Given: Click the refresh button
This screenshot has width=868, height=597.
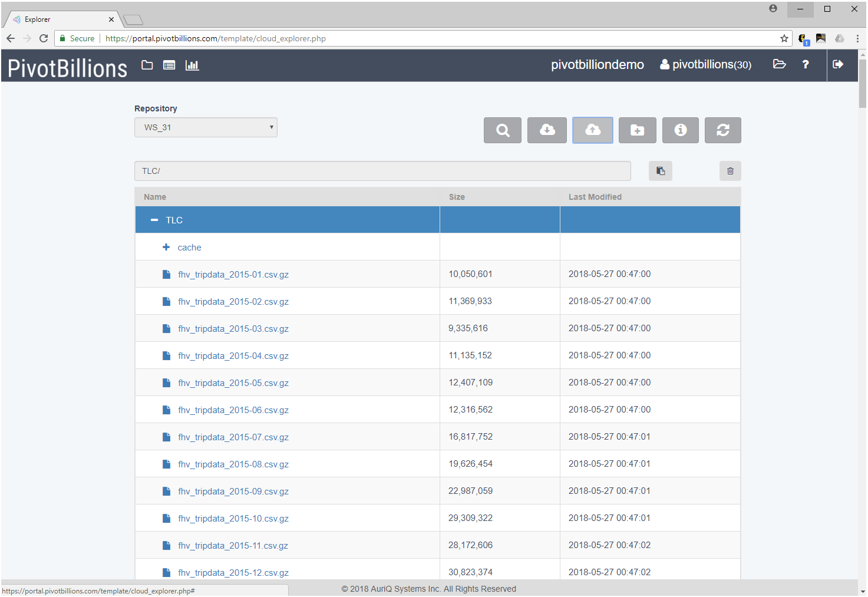Looking at the screenshot, I should pyautogui.click(x=723, y=130).
